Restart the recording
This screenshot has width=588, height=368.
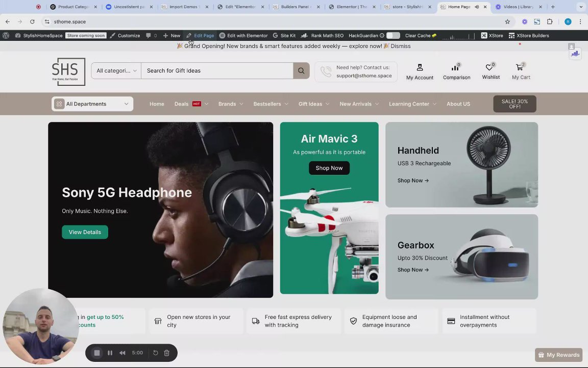155,353
